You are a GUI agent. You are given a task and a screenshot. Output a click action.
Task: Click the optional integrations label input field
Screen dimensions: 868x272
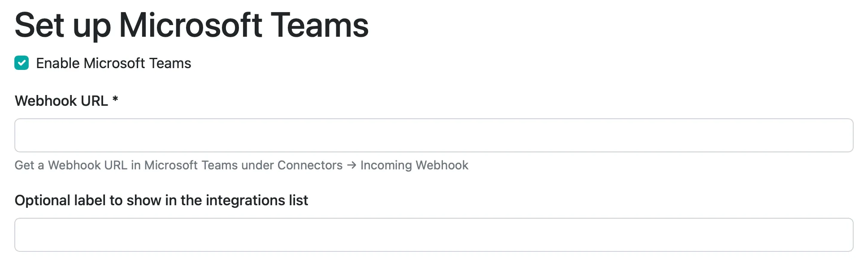click(x=434, y=235)
